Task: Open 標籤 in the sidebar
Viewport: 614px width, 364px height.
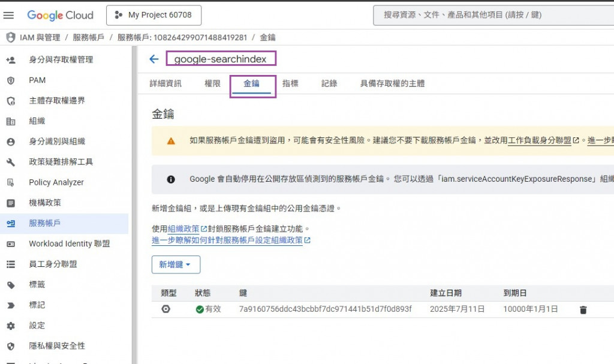Action: pos(37,284)
